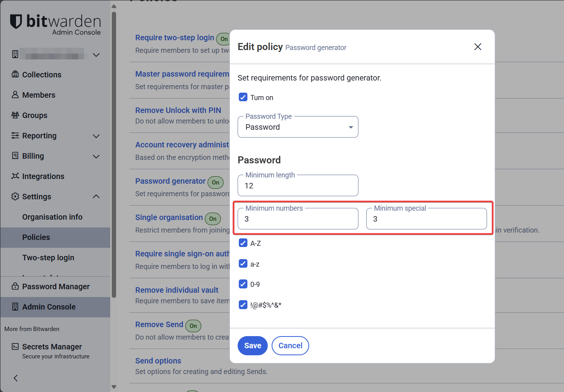564x392 pixels.
Task: Cancel editing the policy
Action: pyautogui.click(x=290, y=345)
